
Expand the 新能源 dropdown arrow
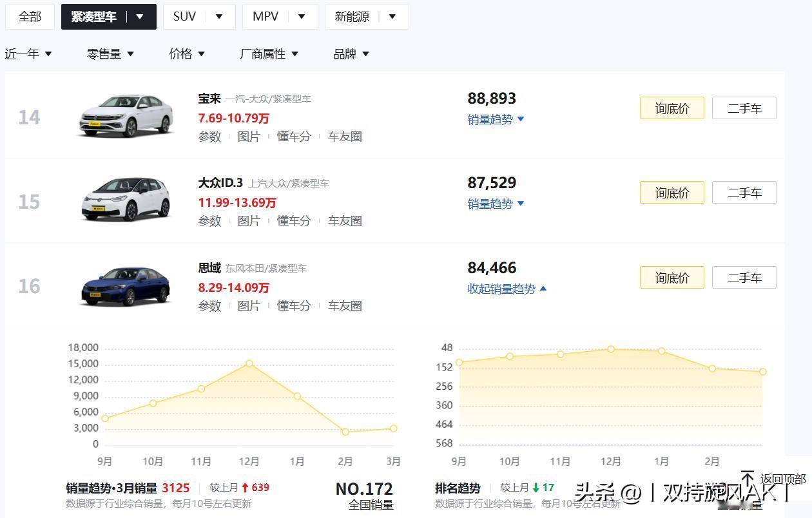click(x=393, y=17)
